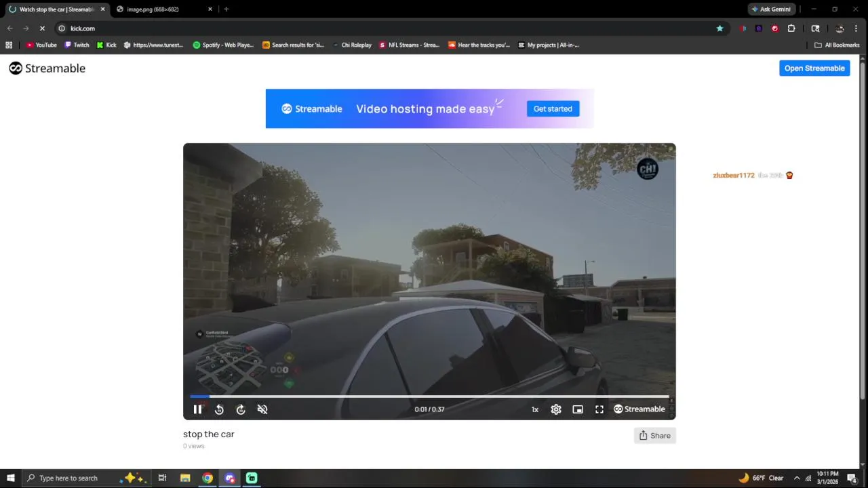This screenshot has height=488, width=868.
Task: Click stop the car video title
Action: pyautogui.click(x=209, y=434)
